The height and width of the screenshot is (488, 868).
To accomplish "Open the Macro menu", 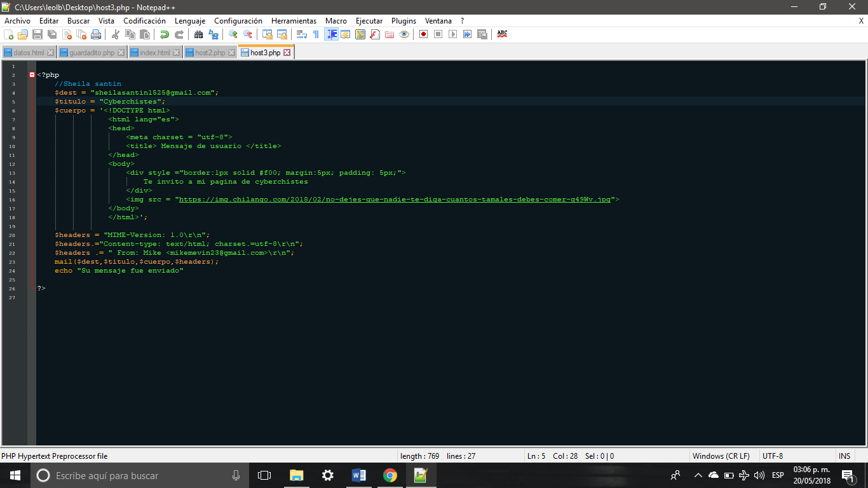I will pos(336,20).
